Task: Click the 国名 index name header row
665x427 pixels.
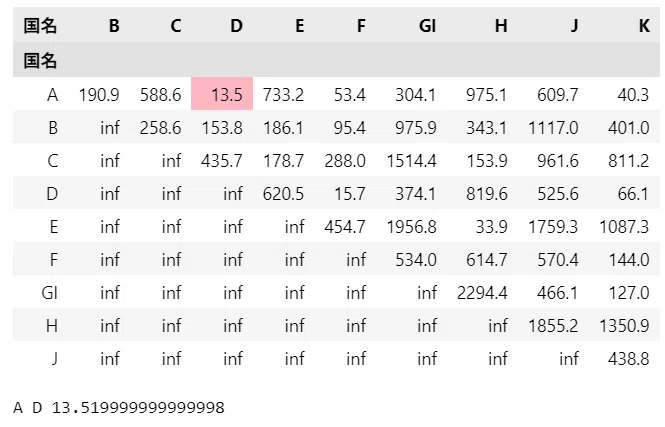Action: coord(336,61)
